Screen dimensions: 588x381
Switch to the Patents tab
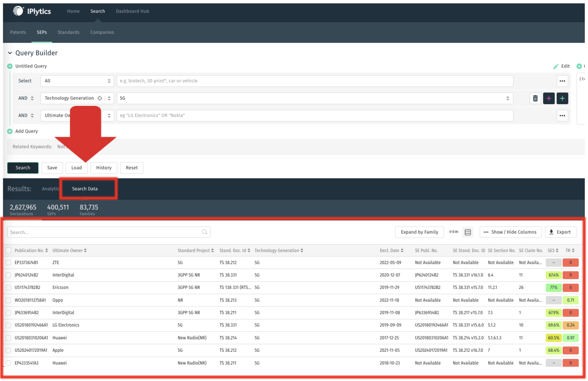(x=18, y=32)
